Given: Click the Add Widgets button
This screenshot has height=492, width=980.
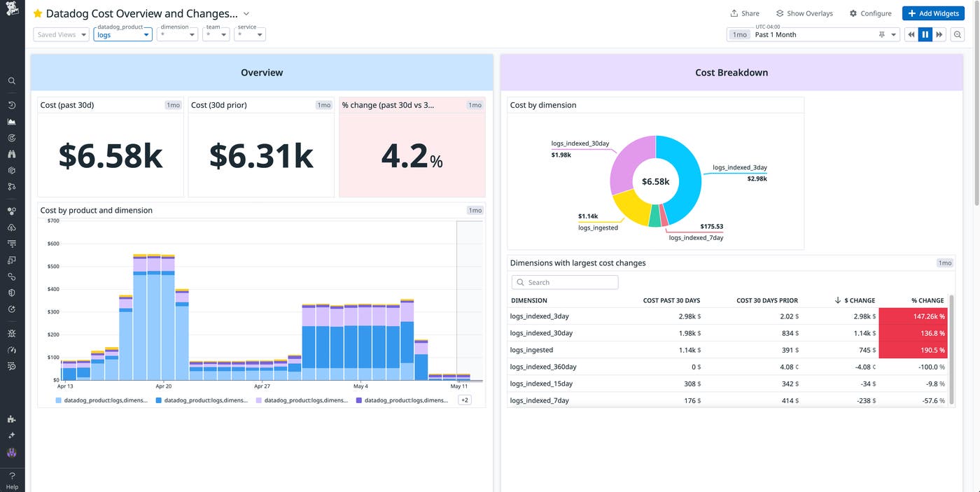Looking at the screenshot, I should click(x=933, y=13).
